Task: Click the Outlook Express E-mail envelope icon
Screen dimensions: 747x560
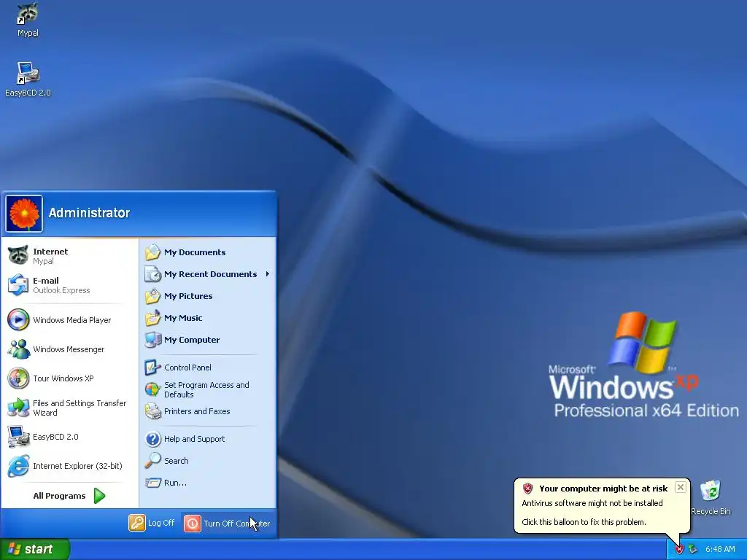Action: [x=18, y=285]
